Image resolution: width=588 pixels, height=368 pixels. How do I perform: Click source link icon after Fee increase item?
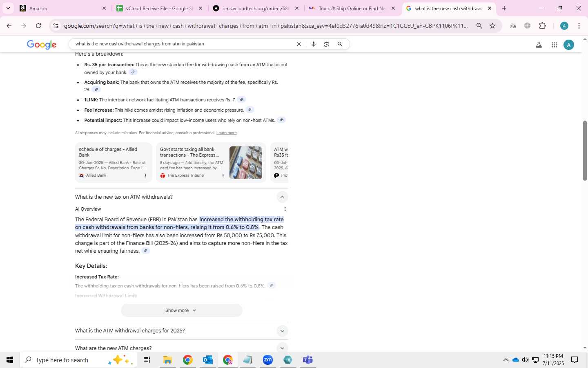[x=250, y=110]
